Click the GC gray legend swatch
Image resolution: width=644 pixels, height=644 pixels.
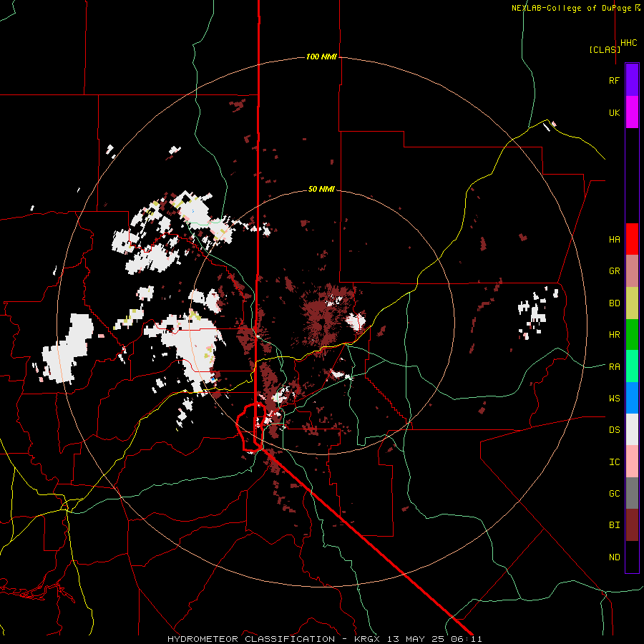tap(632, 493)
